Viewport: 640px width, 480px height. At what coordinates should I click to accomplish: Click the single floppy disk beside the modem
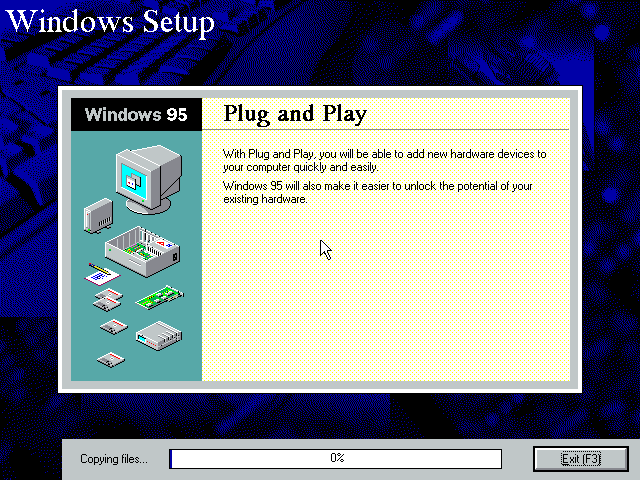tap(113, 327)
